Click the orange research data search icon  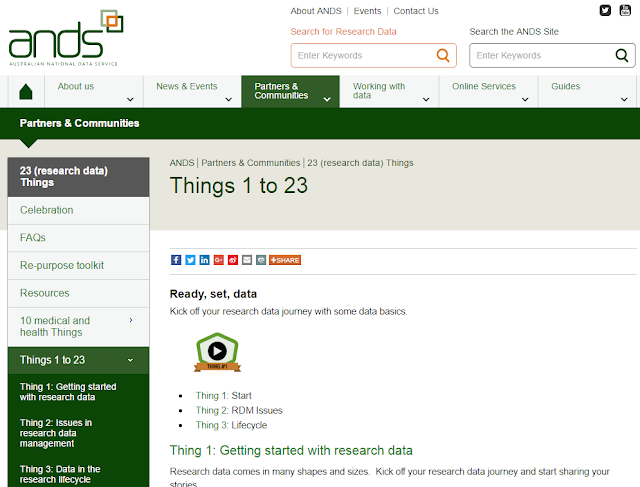coord(443,55)
